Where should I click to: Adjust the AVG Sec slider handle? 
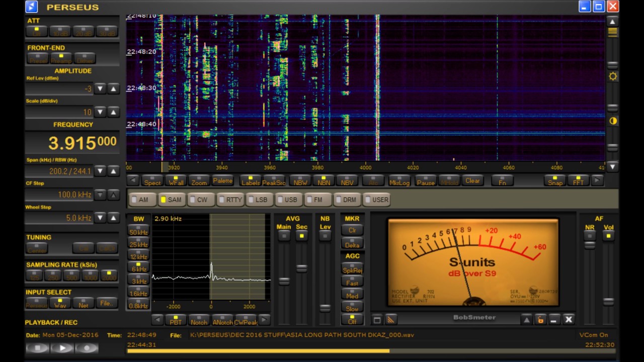pos(301,268)
